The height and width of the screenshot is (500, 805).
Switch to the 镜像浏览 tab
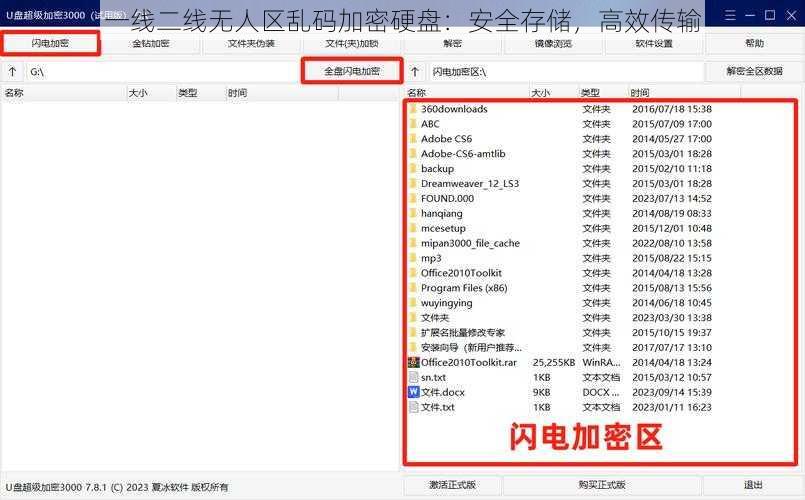pyautogui.click(x=553, y=44)
